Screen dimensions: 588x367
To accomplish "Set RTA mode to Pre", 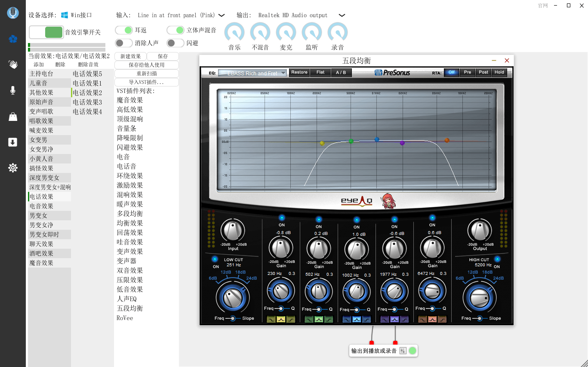I will pos(468,72).
